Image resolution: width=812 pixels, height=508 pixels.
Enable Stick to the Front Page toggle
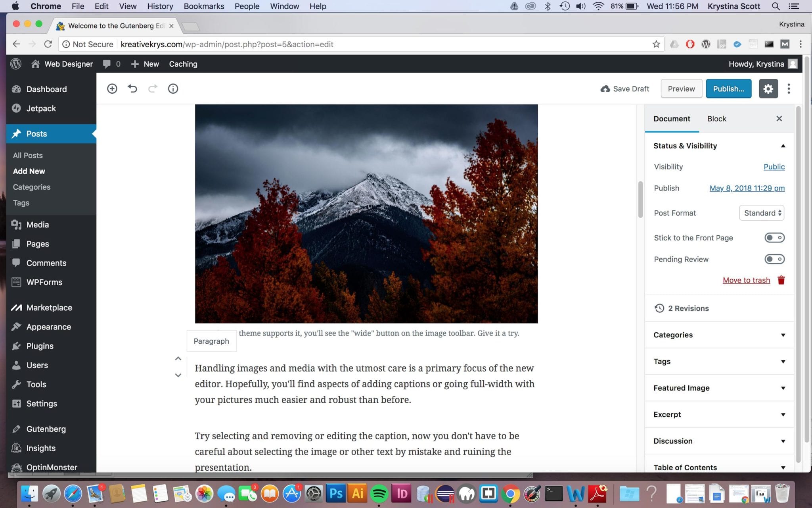click(x=774, y=238)
